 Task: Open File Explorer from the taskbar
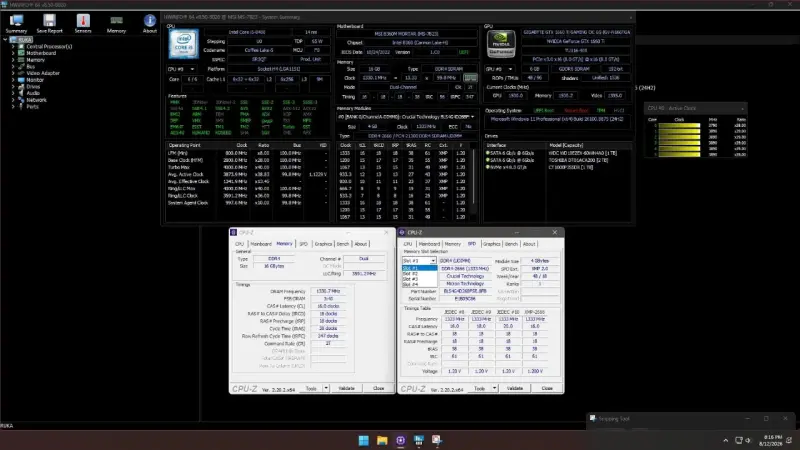382,440
